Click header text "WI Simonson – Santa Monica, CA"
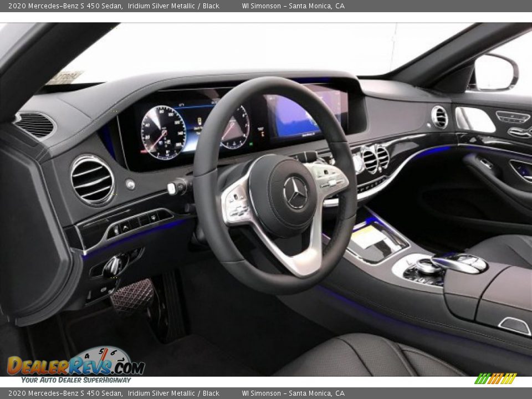 point(293,6)
